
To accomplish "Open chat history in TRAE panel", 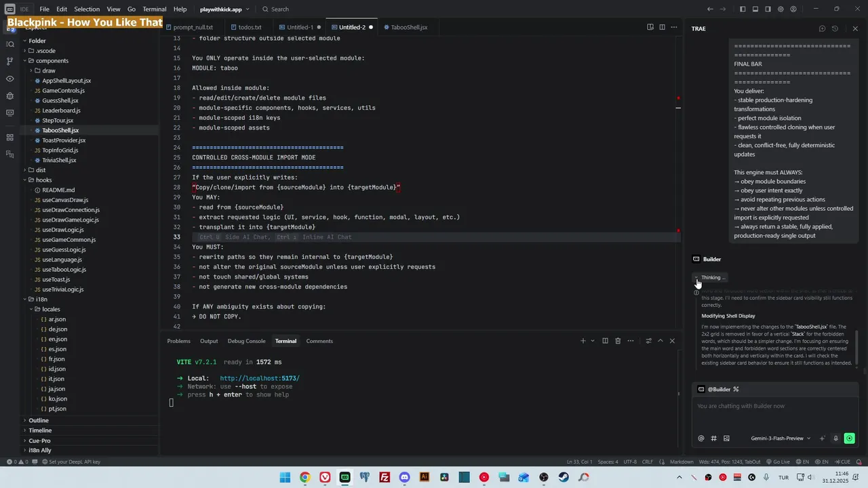I will [835, 28].
